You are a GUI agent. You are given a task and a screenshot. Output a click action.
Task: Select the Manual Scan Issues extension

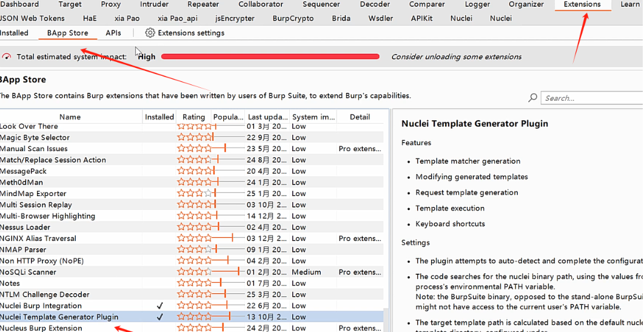click(x=192, y=149)
